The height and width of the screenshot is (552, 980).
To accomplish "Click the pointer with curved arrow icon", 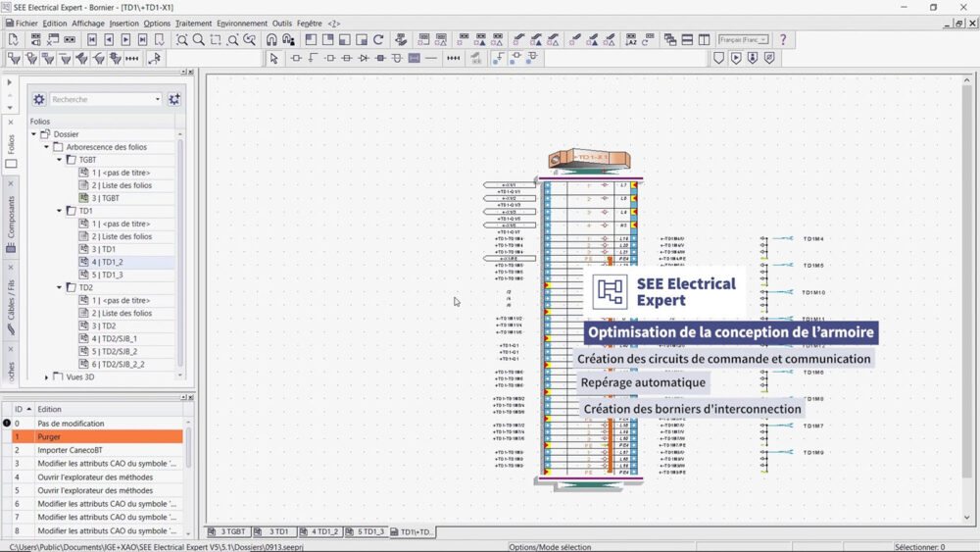I will point(155,58).
